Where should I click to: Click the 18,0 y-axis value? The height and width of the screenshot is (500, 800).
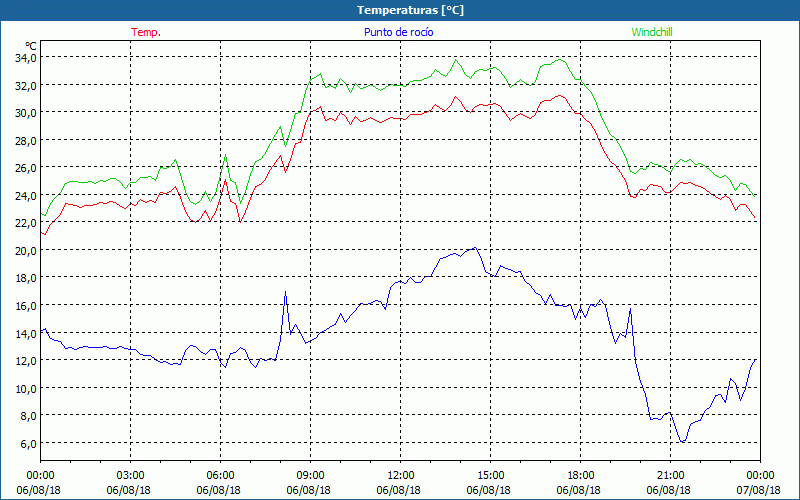[26, 279]
